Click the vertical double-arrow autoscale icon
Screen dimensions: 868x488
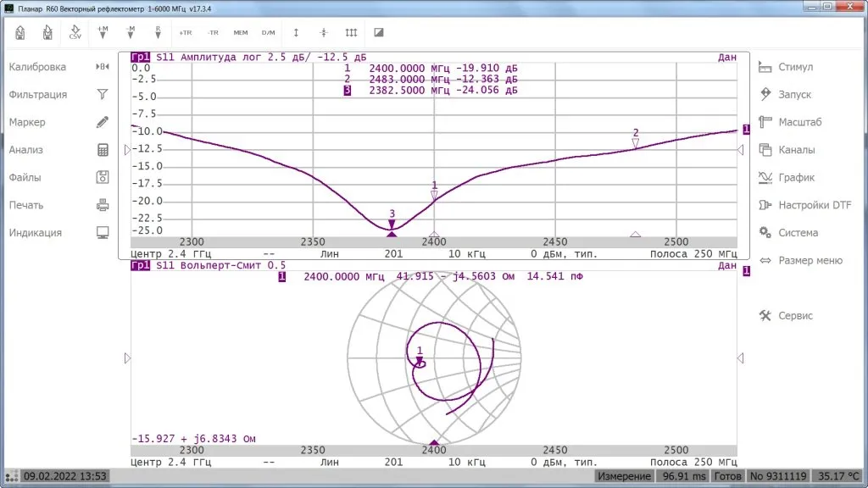tap(296, 33)
